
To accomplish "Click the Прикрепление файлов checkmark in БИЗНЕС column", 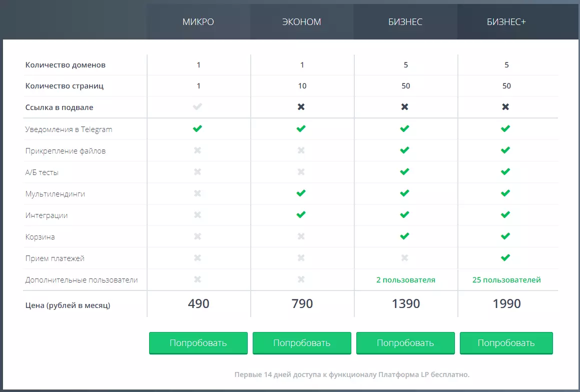I will click(x=405, y=150).
